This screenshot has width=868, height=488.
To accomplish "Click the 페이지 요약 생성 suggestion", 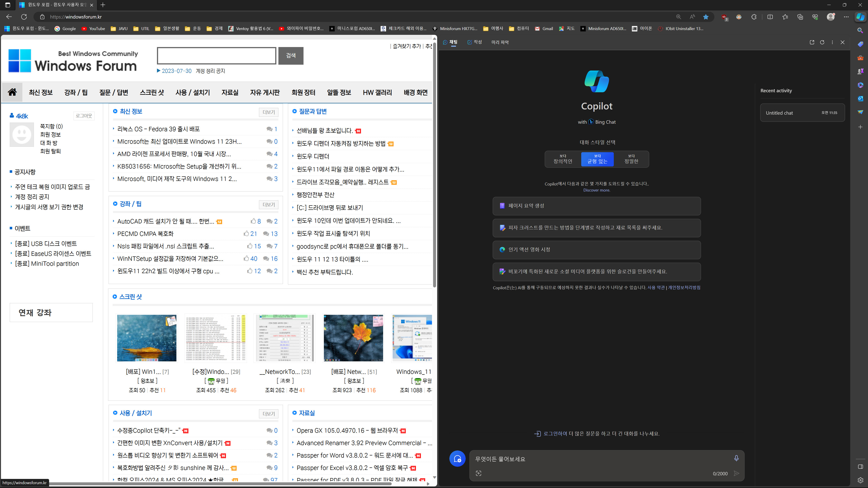I will [x=596, y=206].
